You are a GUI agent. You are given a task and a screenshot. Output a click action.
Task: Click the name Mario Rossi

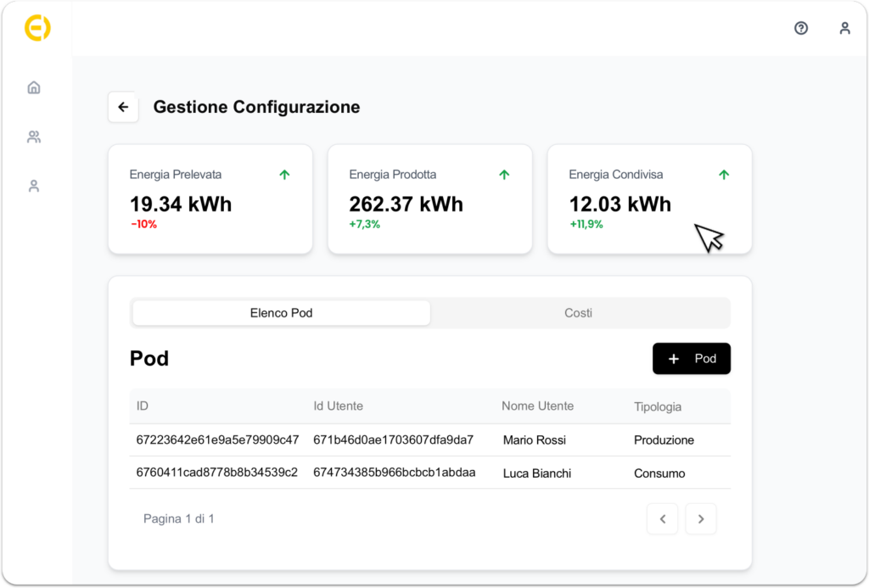(535, 440)
